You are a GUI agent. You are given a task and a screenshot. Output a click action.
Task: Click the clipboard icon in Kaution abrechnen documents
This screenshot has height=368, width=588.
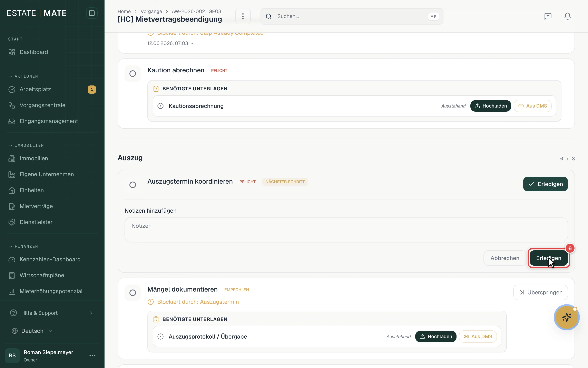[156, 89]
